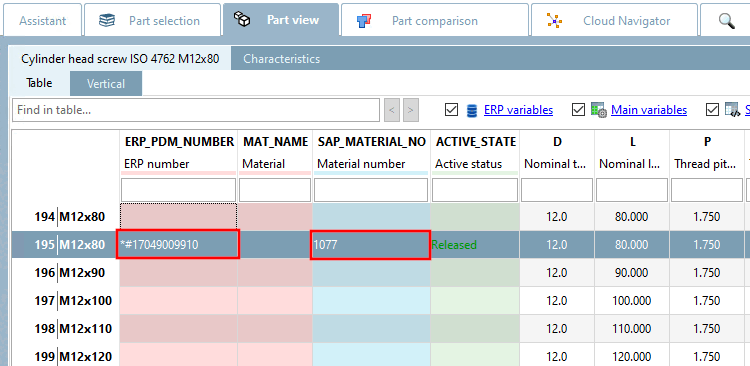Switch to the Vertical view tab

click(x=106, y=84)
